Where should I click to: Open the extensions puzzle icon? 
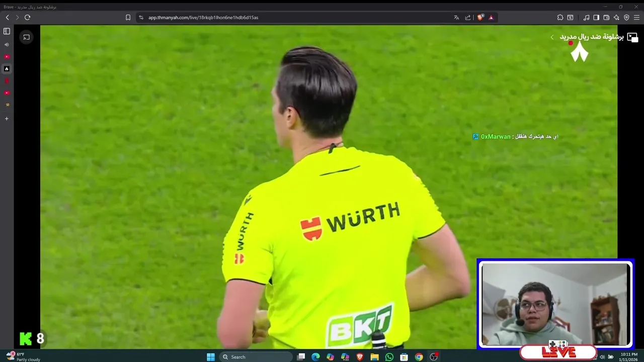[560, 17]
